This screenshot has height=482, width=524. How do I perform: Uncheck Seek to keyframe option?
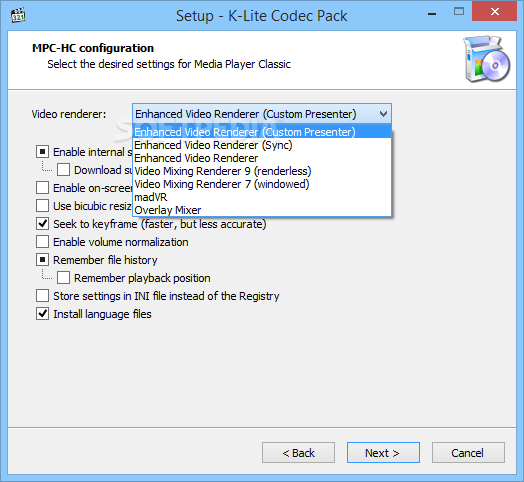[x=42, y=224]
